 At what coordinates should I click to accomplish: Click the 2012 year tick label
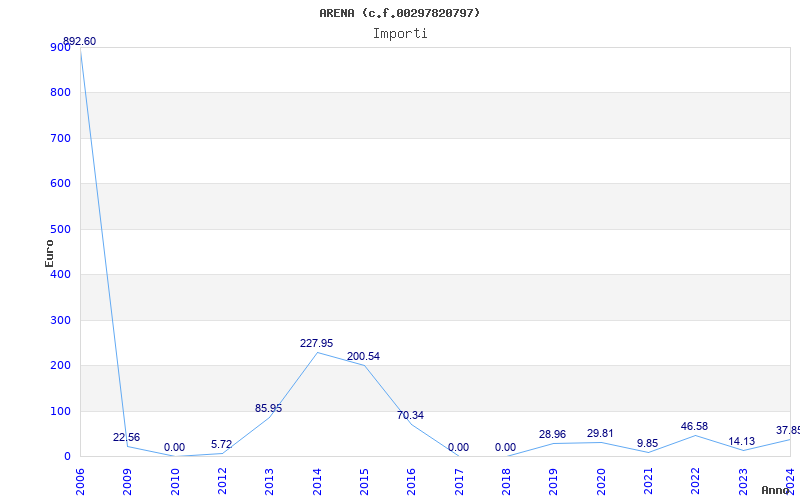click(x=222, y=481)
